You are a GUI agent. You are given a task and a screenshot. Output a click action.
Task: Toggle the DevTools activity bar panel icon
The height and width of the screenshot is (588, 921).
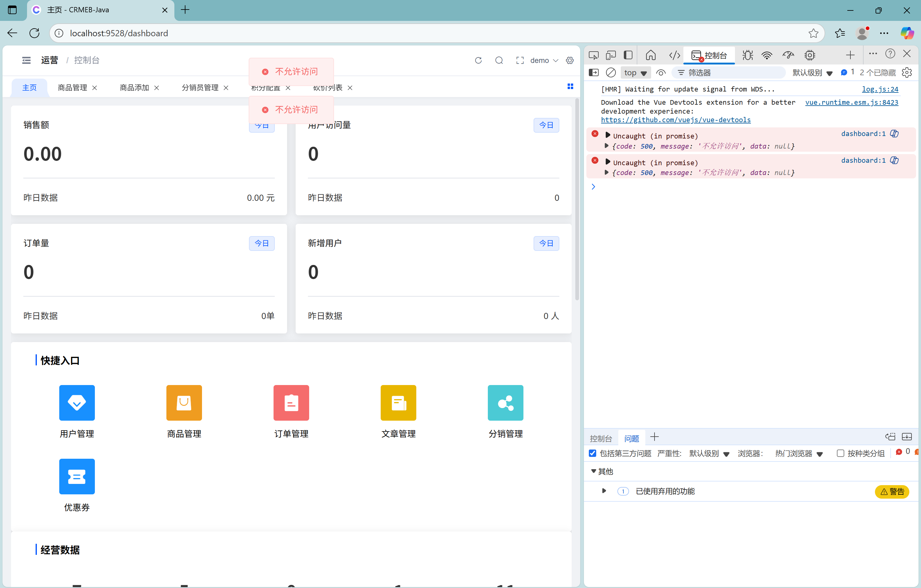click(x=628, y=55)
